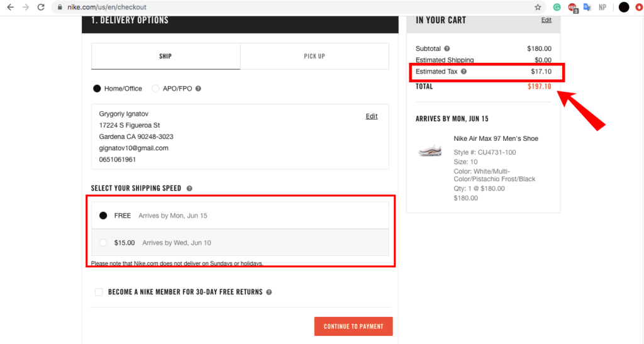
Task: Bookmark this page with the star icon
Action: tap(538, 7)
